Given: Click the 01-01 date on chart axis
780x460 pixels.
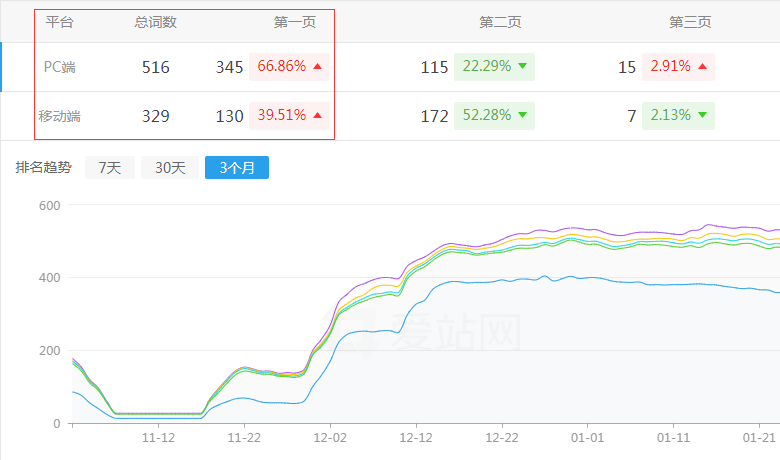Looking at the screenshot, I should point(587,438).
